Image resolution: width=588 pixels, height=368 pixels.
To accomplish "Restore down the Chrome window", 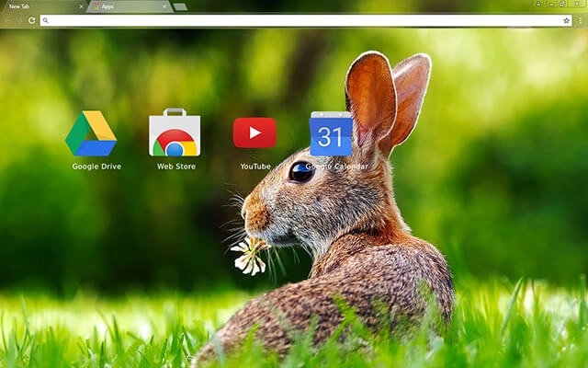I will 563,4.
